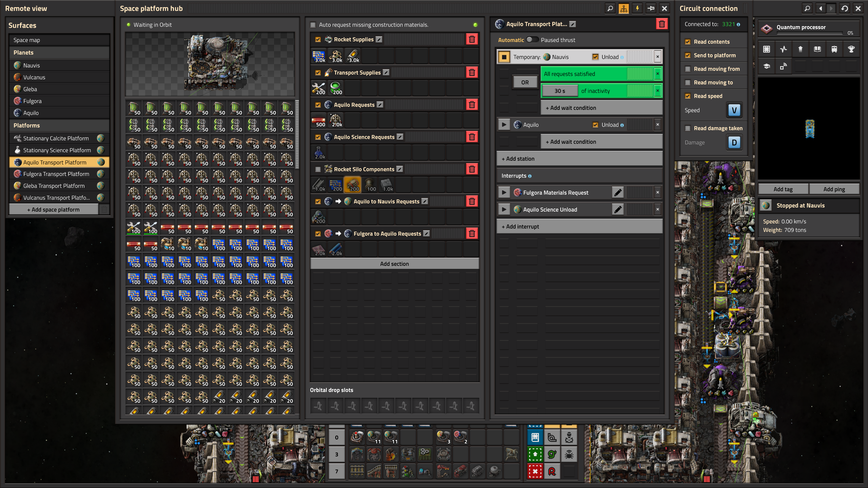
Task: Edit the Fulgora Materials Request interrupt
Action: click(618, 193)
